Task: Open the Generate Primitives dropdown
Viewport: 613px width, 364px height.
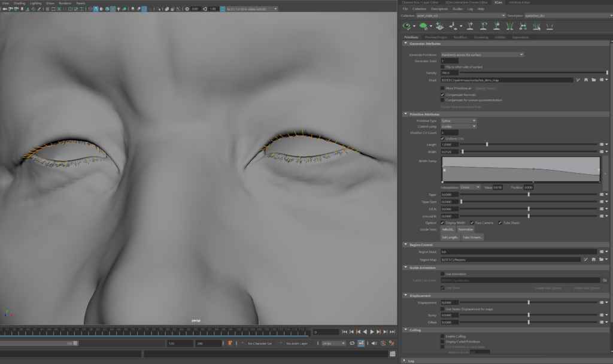Action: coord(482,54)
